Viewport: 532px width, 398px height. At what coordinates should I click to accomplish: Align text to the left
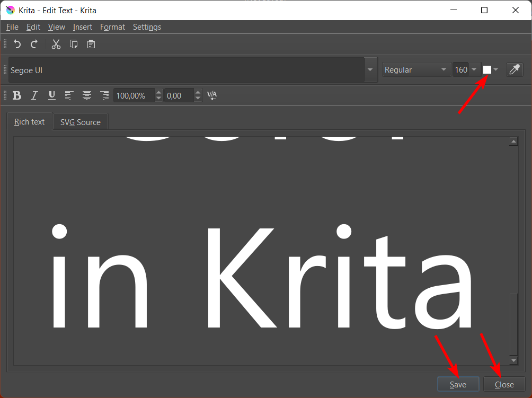click(69, 96)
